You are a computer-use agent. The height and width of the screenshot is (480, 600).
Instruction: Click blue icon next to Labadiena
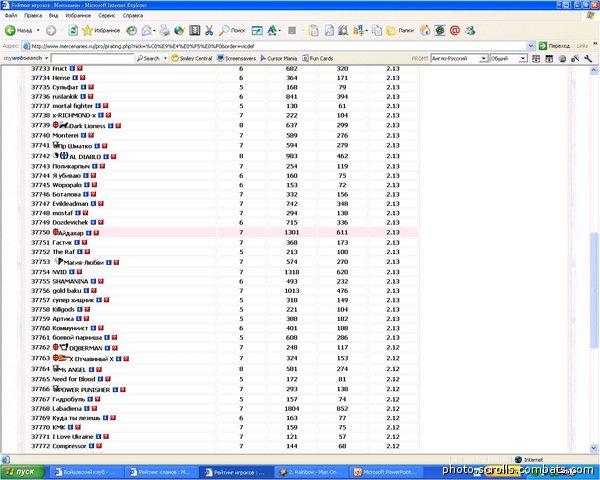click(87, 408)
